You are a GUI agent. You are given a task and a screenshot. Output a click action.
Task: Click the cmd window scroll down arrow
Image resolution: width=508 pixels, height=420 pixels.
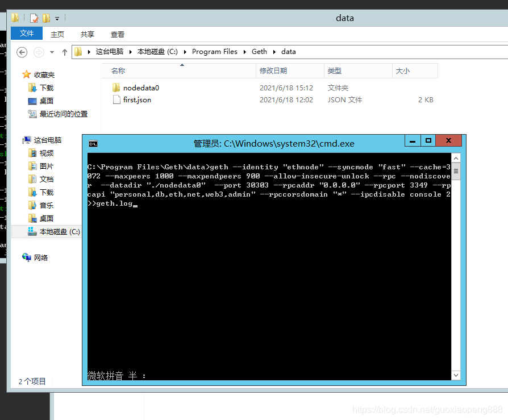click(x=456, y=375)
